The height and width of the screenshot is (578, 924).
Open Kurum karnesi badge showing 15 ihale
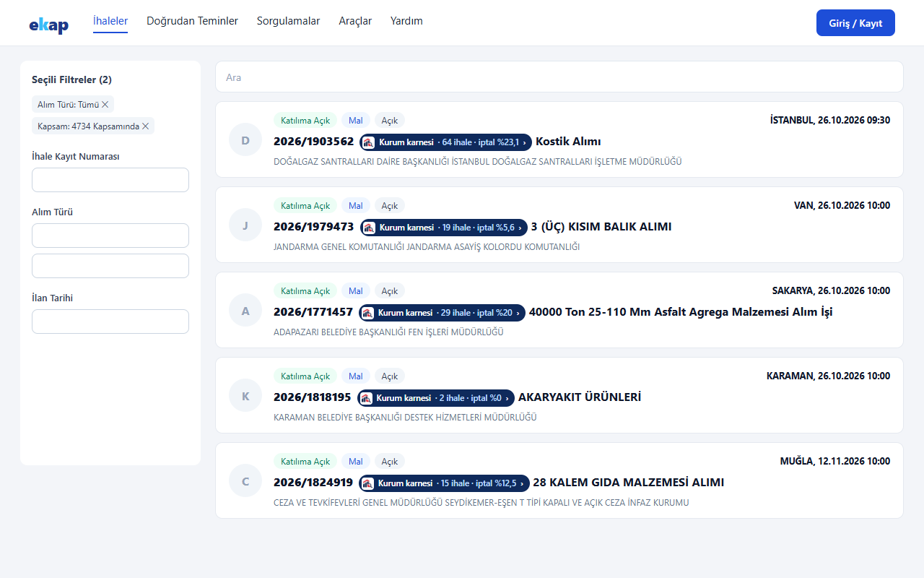[444, 483]
